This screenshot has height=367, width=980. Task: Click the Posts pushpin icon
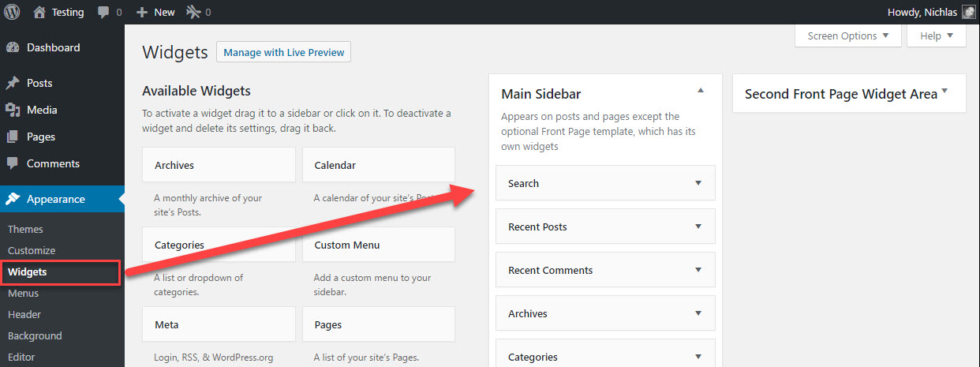(x=13, y=83)
